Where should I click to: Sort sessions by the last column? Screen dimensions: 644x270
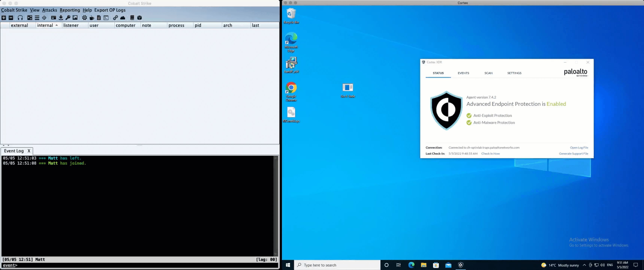pos(265,25)
